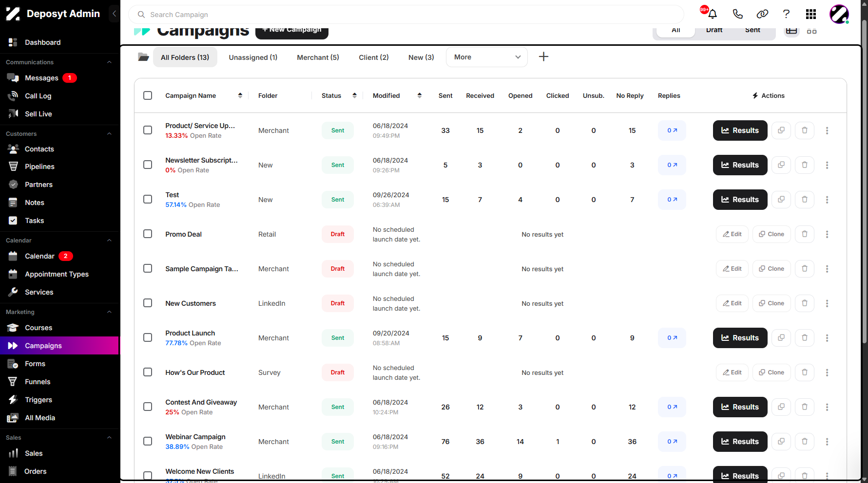Clone the Contest And Giveaway campaign icon
868x483 pixels.
coord(781,407)
